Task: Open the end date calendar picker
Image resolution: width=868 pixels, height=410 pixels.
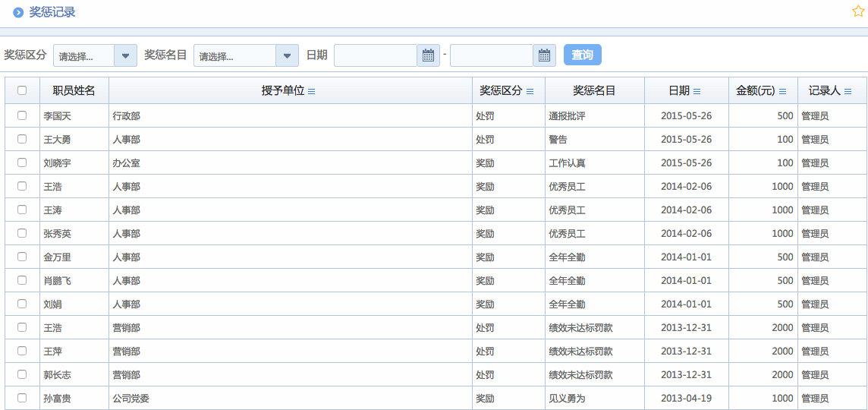Action: [x=544, y=55]
